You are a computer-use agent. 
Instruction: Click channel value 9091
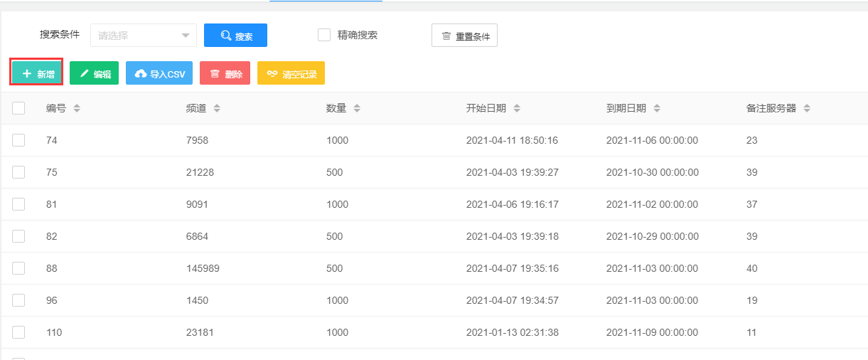(198, 204)
